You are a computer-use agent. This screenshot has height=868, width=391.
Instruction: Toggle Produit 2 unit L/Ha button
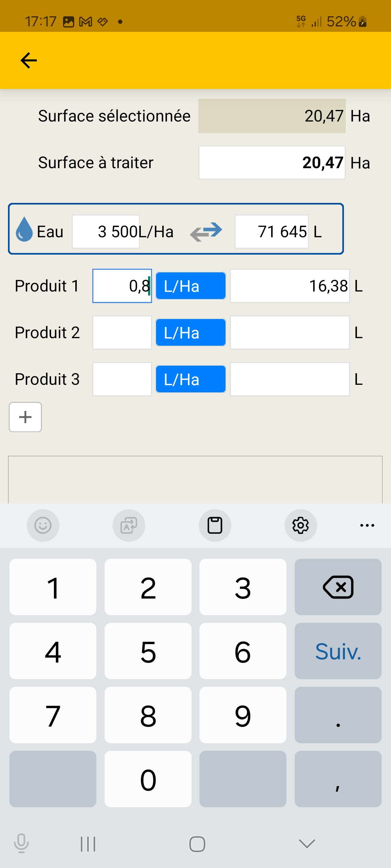click(191, 333)
